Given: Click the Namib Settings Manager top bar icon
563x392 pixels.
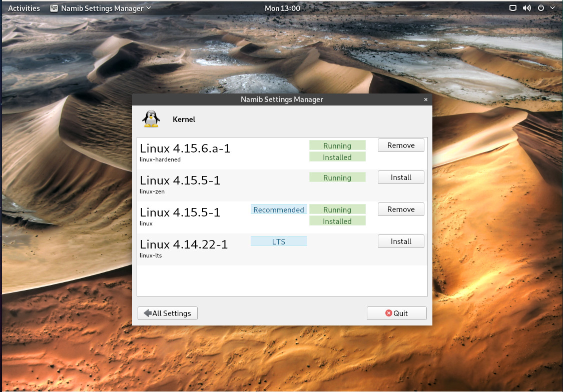Looking at the screenshot, I should click(54, 8).
